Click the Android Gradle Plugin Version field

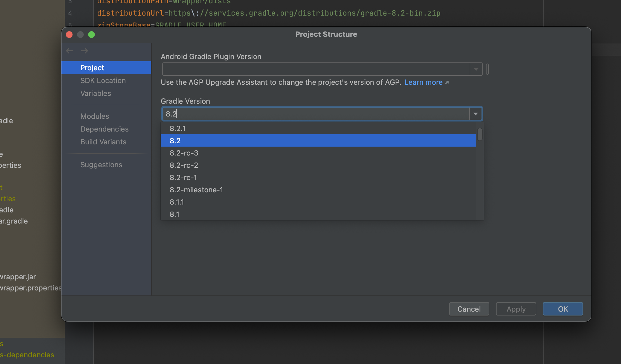316,69
